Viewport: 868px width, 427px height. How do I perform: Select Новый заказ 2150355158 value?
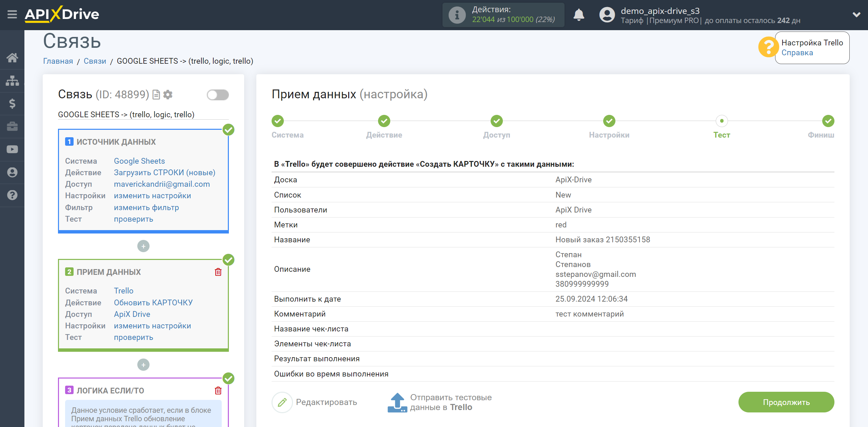point(603,240)
